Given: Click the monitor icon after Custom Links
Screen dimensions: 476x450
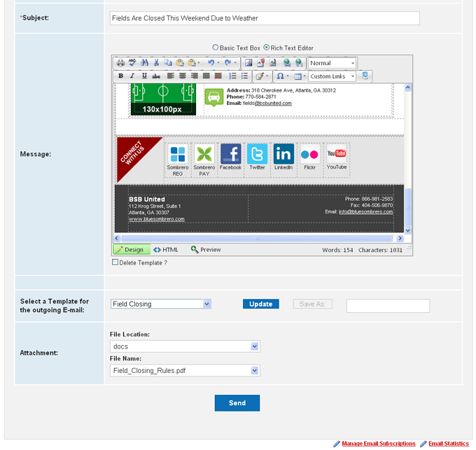Looking at the screenshot, I should point(365,76).
